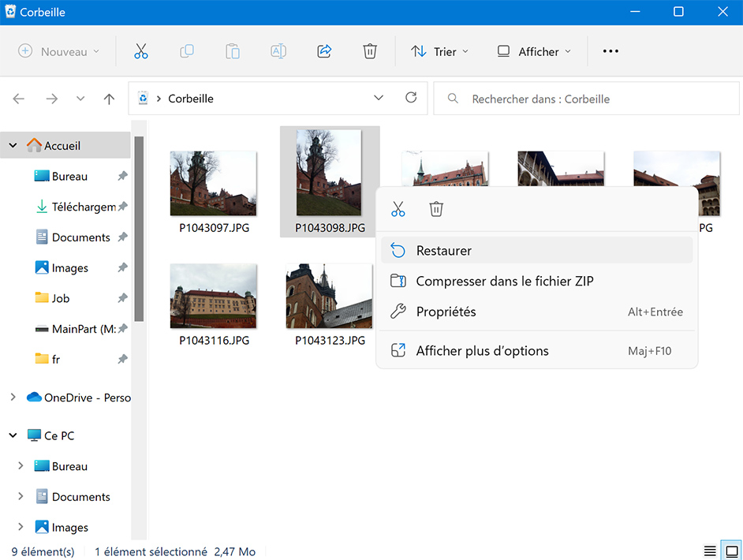Click the 1 élément sélectionné status text
743x560 pixels.
[x=151, y=551]
